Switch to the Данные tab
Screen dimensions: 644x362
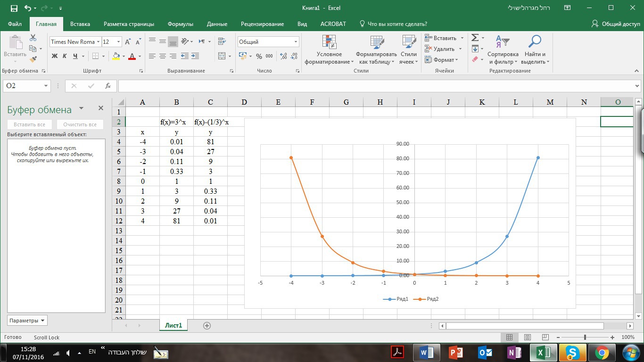(217, 24)
